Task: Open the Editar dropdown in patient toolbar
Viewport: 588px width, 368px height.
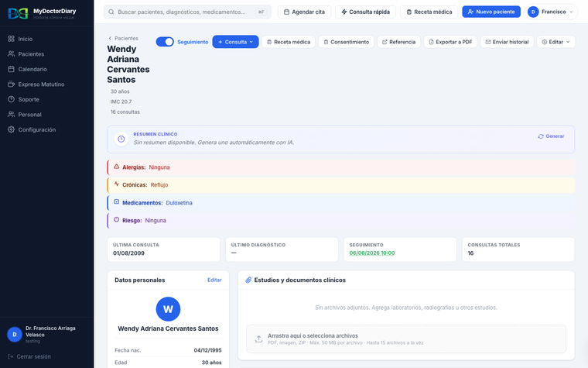Action: tap(556, 42)
